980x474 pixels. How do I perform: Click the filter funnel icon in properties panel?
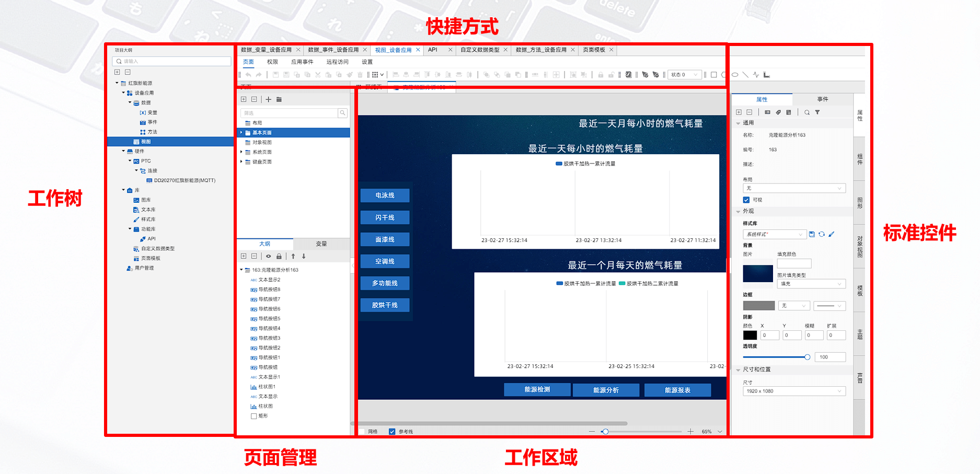tap(817, 112)
